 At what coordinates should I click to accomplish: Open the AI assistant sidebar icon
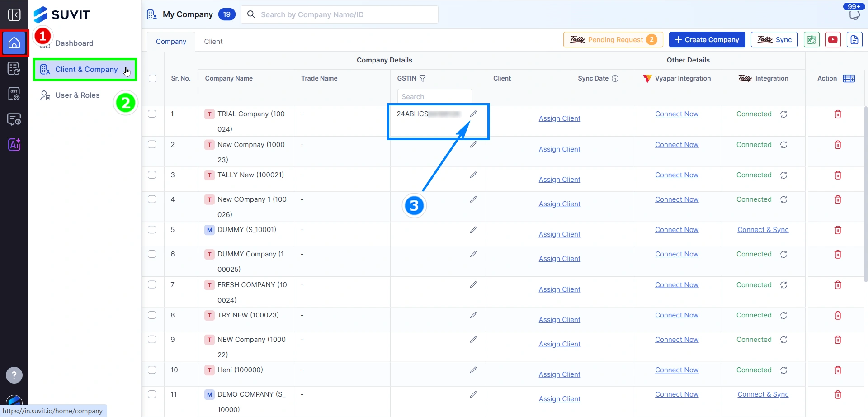tap(14, 145)
